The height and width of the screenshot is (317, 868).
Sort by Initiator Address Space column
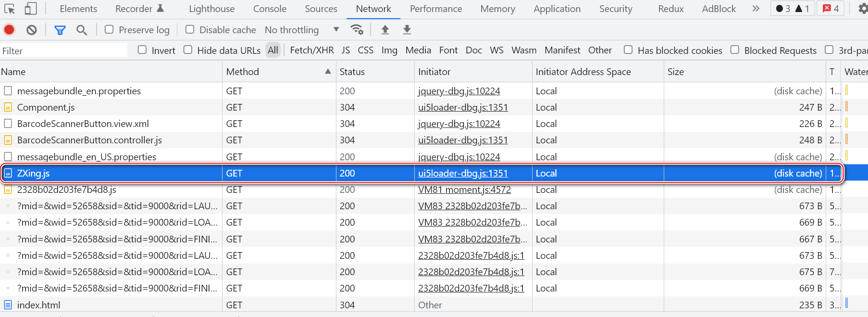pyautogui.click(x=598, y=72)
